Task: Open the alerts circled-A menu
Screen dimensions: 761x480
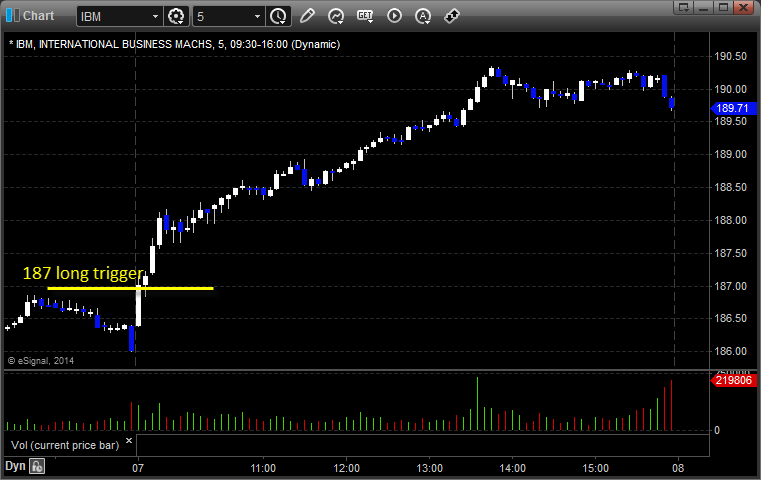Action: click(423, 16)
